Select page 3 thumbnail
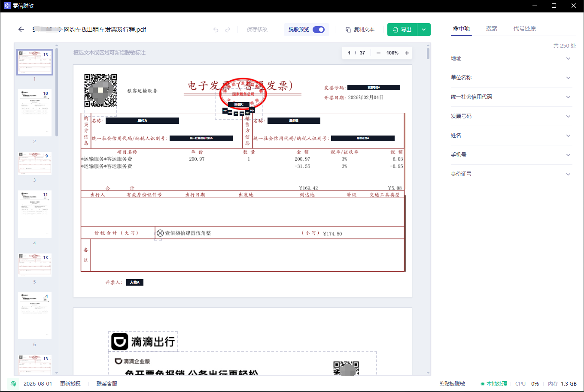The width and height of the screenshot is (584, 392). click(35, 163)
